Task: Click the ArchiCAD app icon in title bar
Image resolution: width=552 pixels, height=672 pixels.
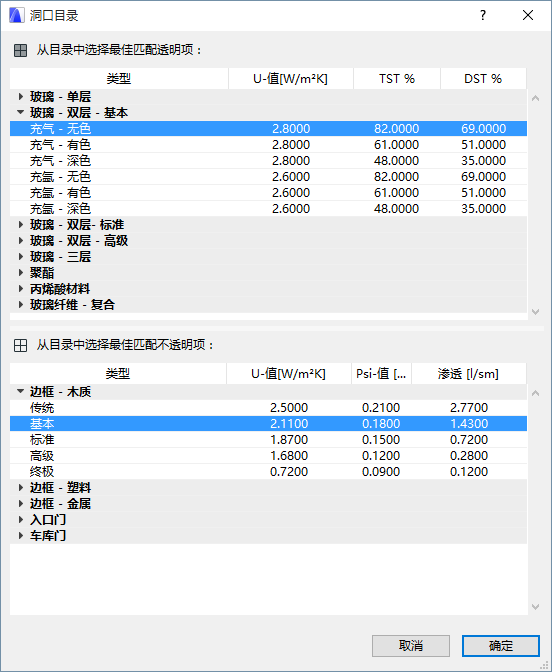Action: 17,15
